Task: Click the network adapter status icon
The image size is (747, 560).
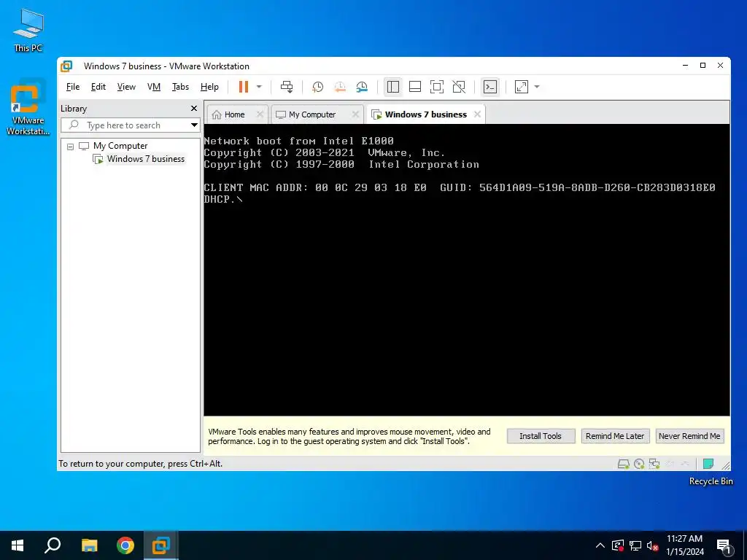Action: coord(654,464)
